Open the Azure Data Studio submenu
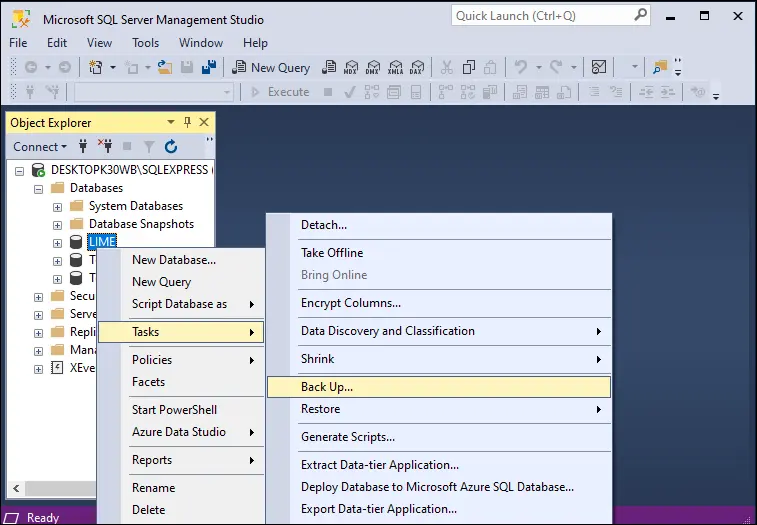 point(181,432)
